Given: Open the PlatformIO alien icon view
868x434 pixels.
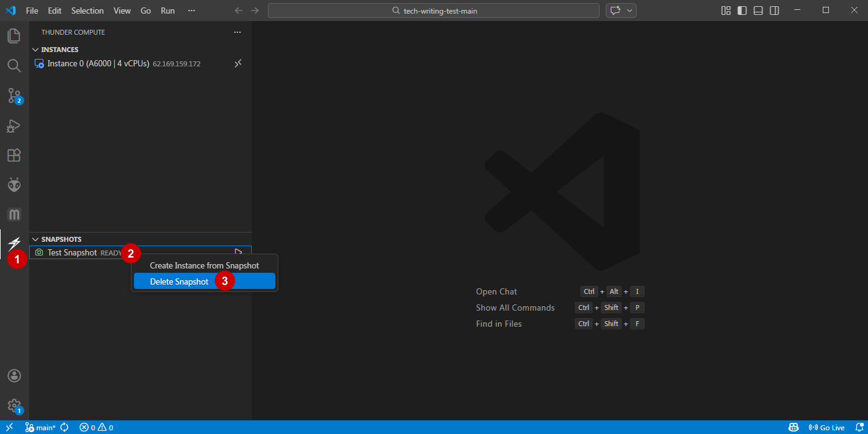Looking at the screenshot, I should click(x=14, y=185).
